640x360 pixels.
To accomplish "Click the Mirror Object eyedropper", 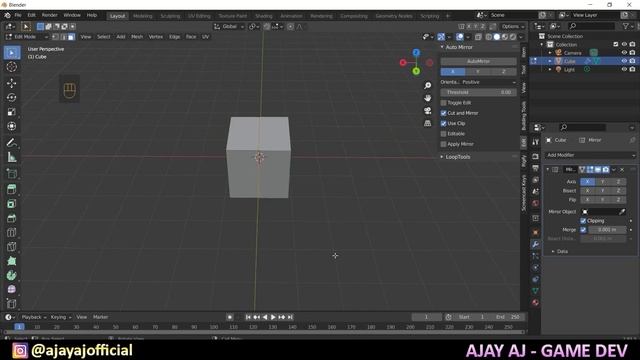I will coord(622,211).
